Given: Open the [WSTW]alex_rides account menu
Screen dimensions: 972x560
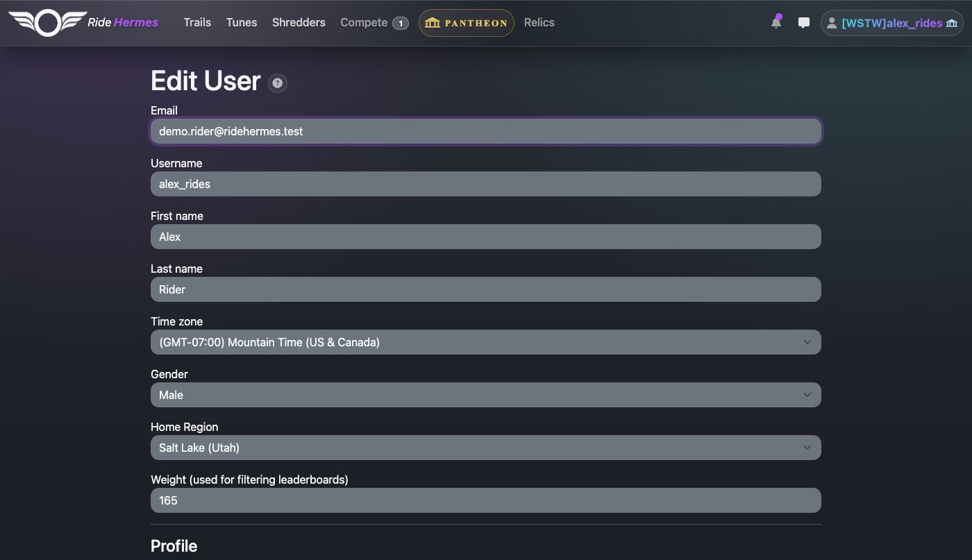Looking at the screenshot, I should pyautogui.click(x=892, y=23).
